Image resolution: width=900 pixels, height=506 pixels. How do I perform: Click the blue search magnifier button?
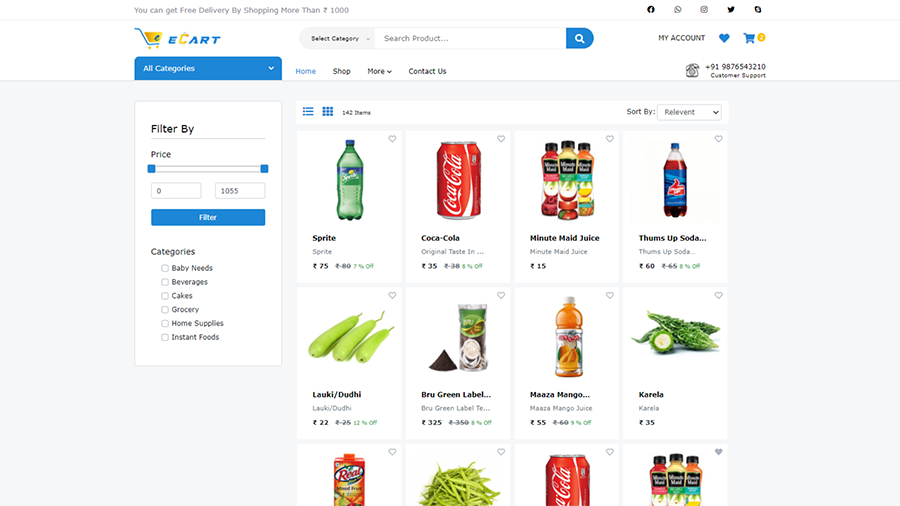[x=579, y=38]
